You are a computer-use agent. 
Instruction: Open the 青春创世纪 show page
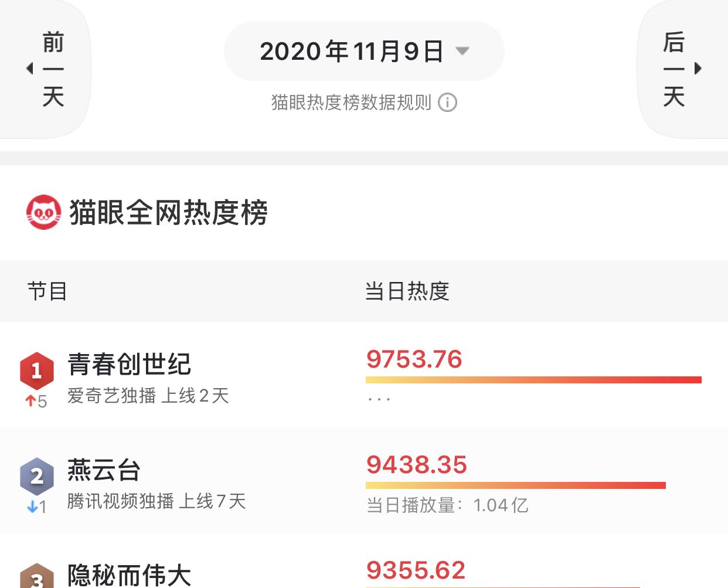(129, 365)
